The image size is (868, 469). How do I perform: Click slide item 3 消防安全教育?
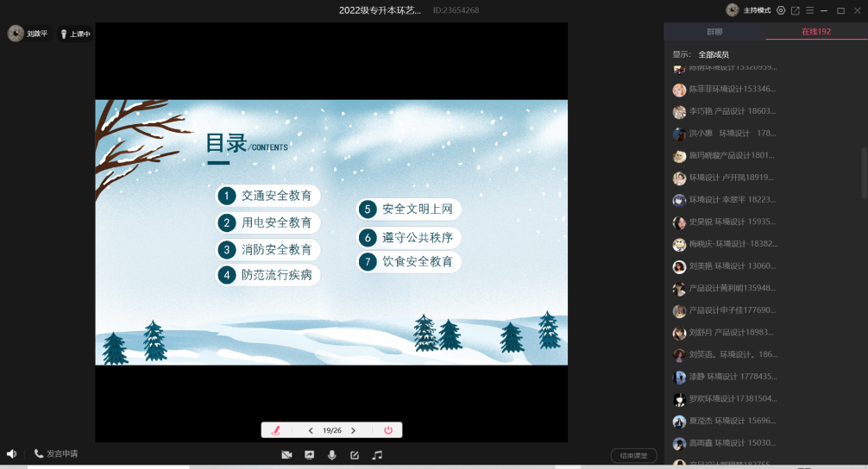[268, 249]
